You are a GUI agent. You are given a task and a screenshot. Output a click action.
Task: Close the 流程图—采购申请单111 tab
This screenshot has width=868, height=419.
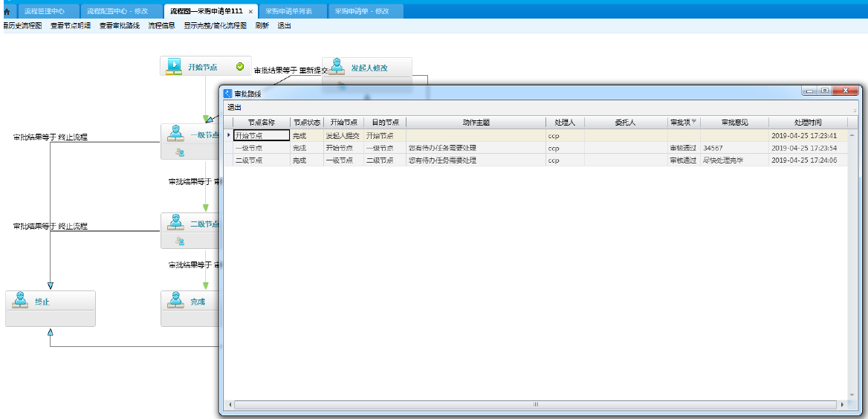click(251, 12)
